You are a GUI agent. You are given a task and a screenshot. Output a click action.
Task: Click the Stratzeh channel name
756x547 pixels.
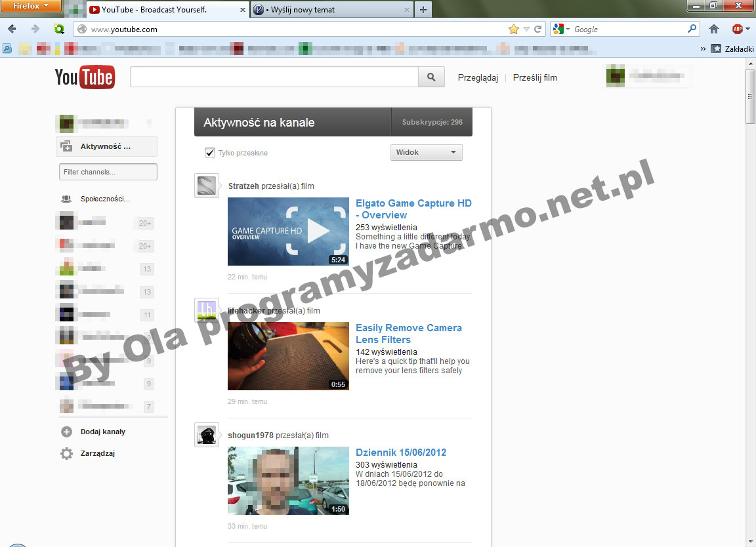coord(243,186)
